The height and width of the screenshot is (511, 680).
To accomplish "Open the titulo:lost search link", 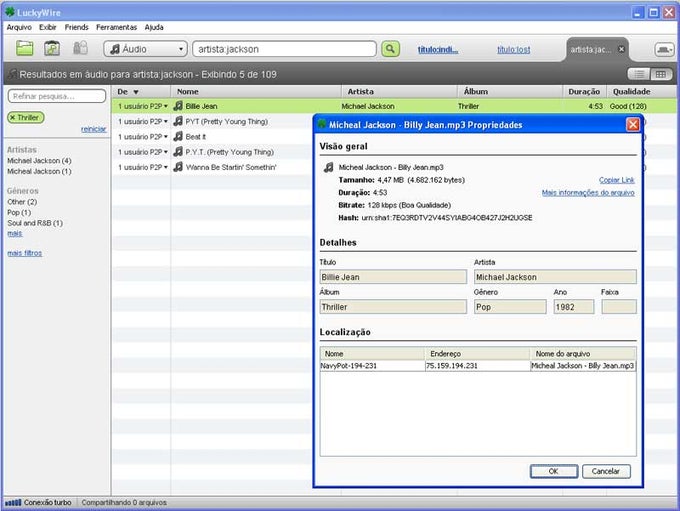I will (x=513, y=50).
